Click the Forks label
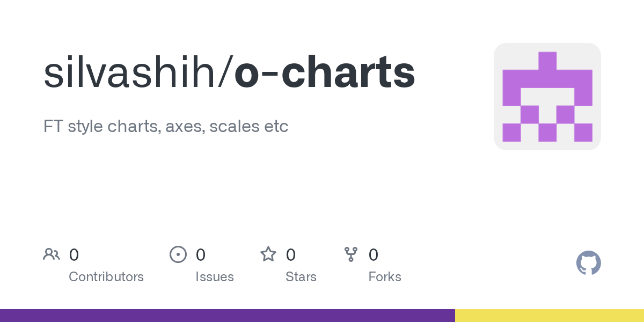The height and width of the screenshot is (322, 644). pyautogui.click(x=385, y=277)
